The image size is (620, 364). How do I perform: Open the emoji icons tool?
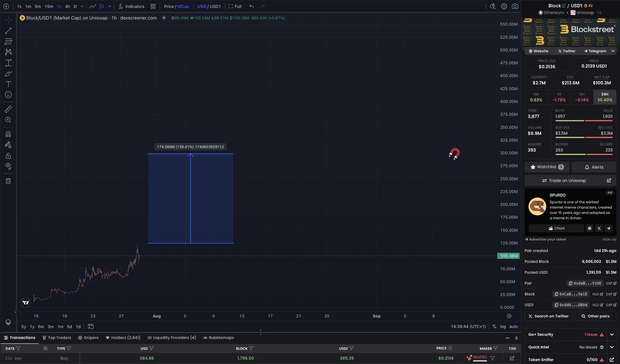tap(8, 95)
